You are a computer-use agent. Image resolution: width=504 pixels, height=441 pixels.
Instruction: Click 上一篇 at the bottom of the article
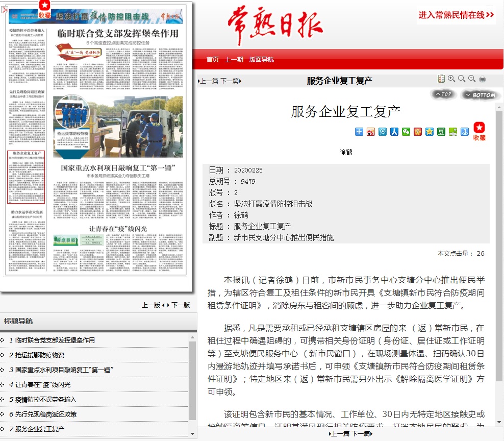pos(339,434)
